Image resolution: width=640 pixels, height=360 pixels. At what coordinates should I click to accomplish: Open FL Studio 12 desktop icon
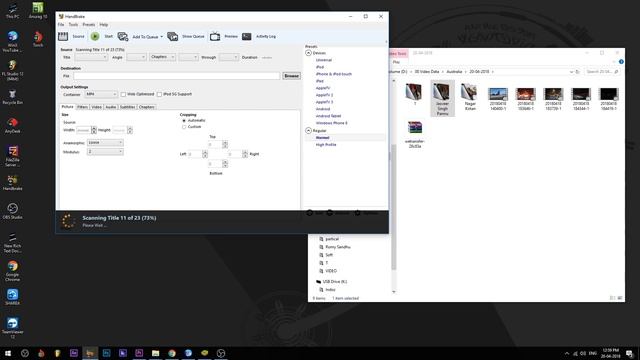13,70
